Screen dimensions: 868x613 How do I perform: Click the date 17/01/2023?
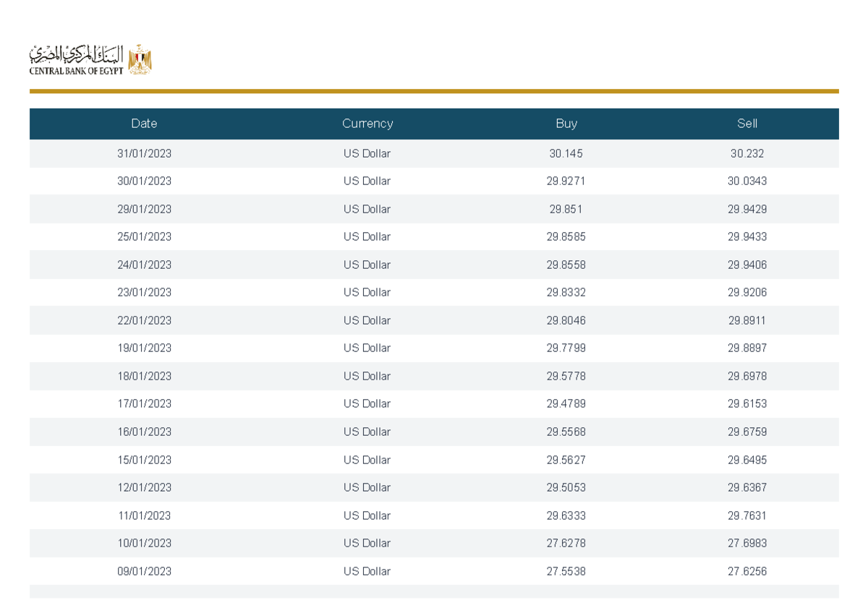(144, 404)
